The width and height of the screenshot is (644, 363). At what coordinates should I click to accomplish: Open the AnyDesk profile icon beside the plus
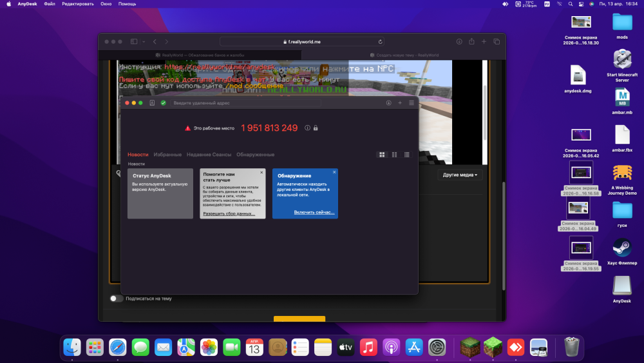click(388, 103)
